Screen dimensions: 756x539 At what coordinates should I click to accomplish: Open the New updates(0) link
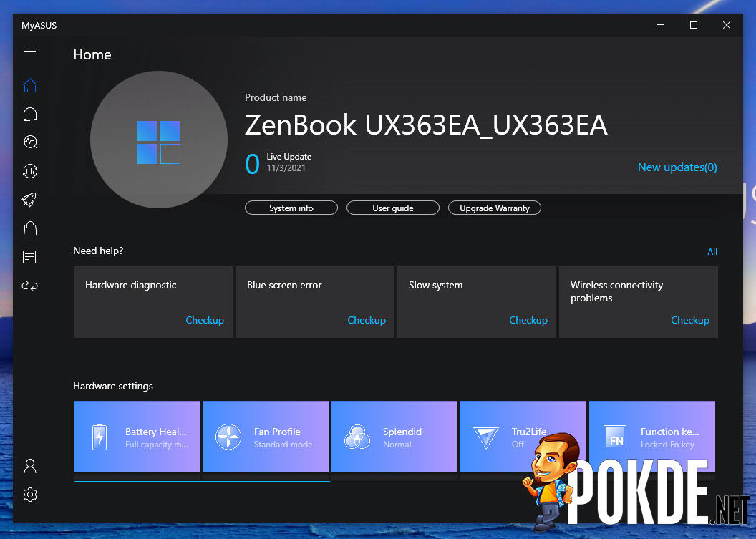pos(677,167)
